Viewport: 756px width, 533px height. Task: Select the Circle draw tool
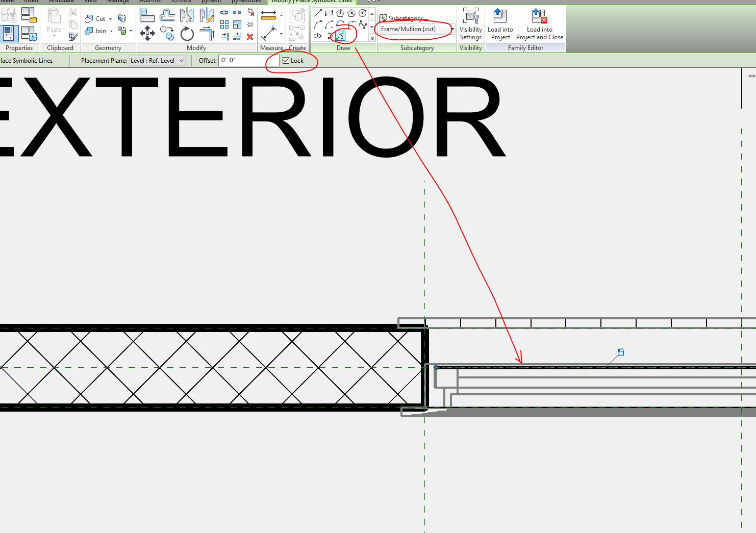[363, 13]
